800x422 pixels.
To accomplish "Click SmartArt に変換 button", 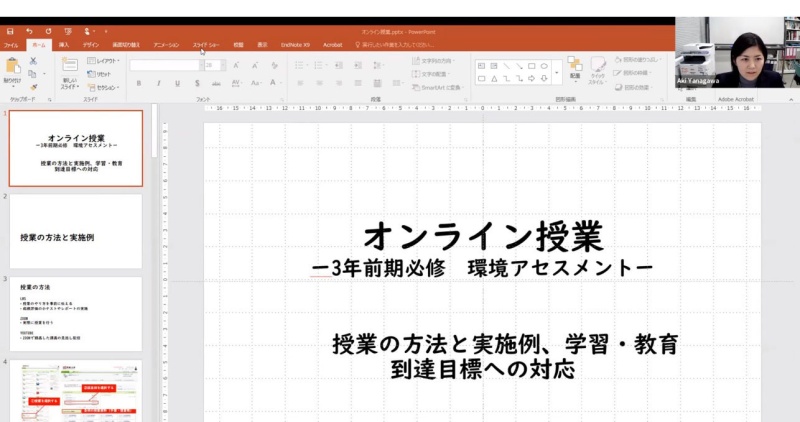I will pos(437,87).
